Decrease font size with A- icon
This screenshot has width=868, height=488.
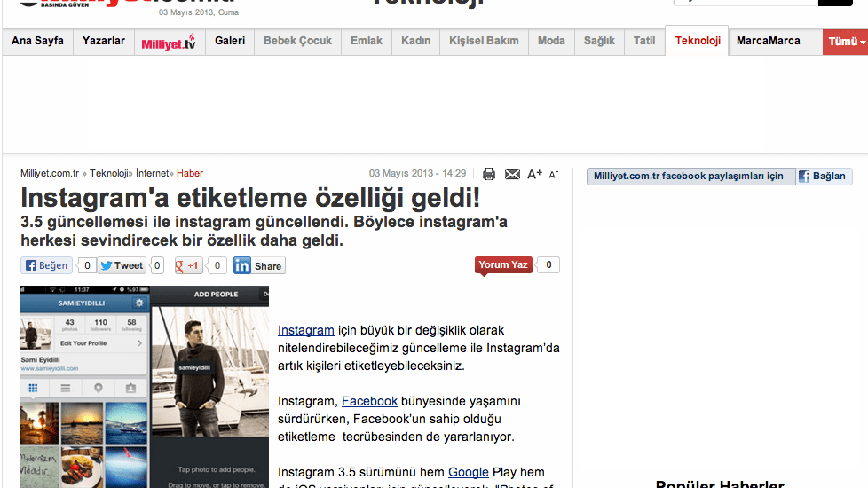pos(554,174)
